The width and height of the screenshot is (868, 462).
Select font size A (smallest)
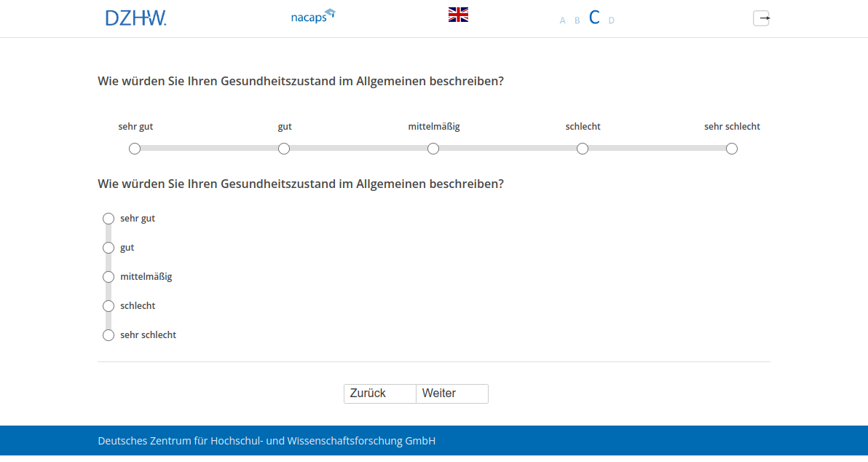tap(562, 20)
